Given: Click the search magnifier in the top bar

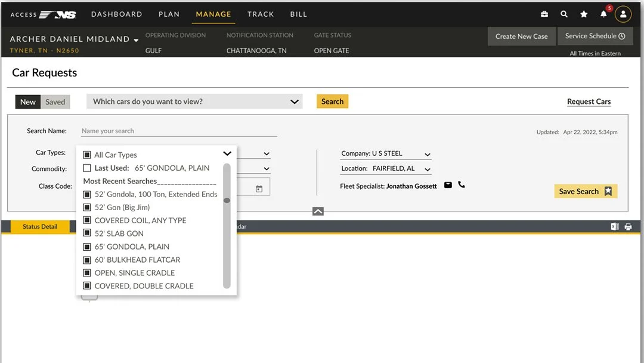Looking at the screenshot, I should 564,13.
